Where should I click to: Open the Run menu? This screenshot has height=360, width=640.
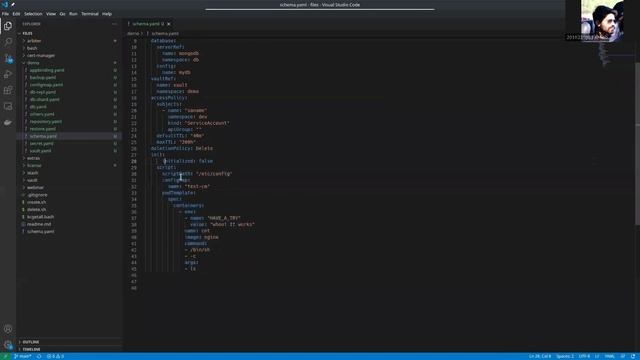point(73,14)
